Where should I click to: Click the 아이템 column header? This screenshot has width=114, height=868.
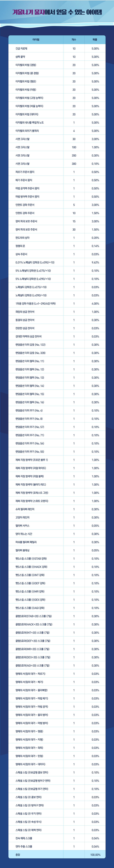[36, 40]
